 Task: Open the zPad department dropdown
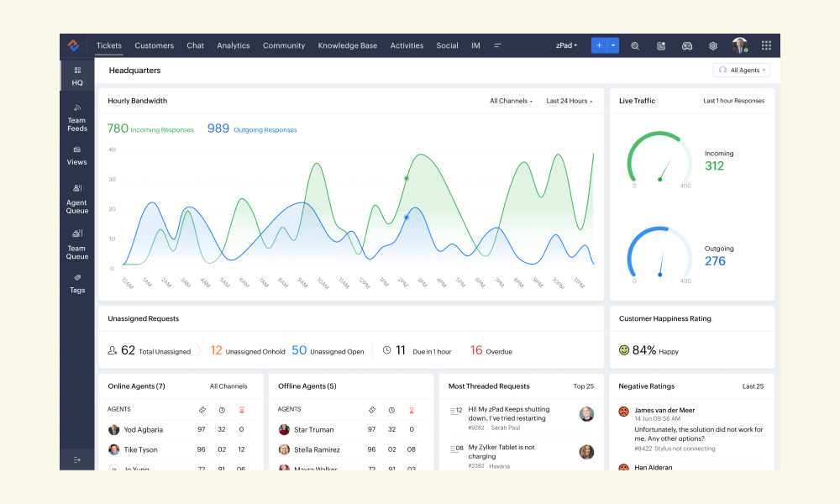(567, 45)
